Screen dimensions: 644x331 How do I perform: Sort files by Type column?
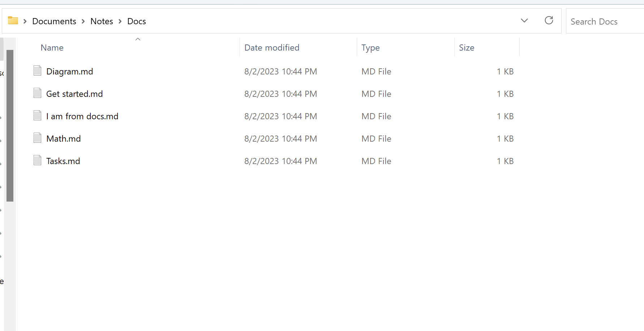click(x=370, y=48)
